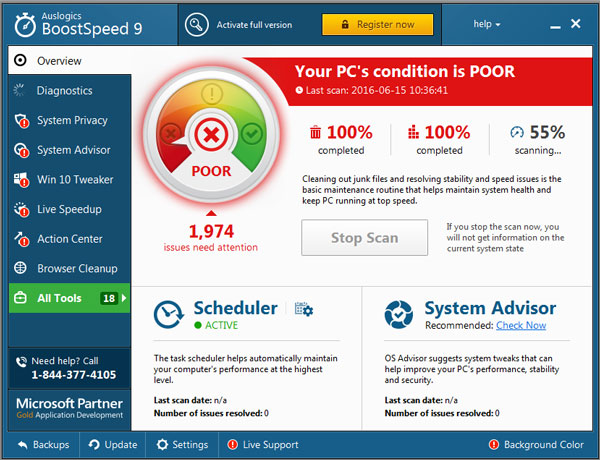Click the Live Speedup stopwatch icon
The width and height of the screenshot is (600, 460).
(x=21, y=209)
